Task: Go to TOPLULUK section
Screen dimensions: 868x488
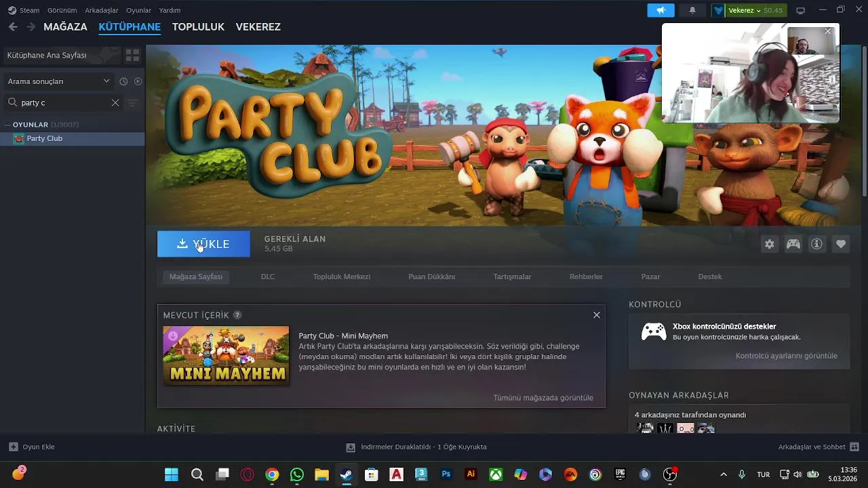Action: tap(198, 27)
